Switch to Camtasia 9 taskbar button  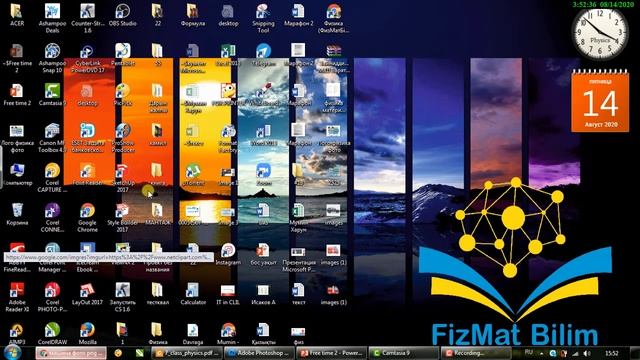point(404,353)
